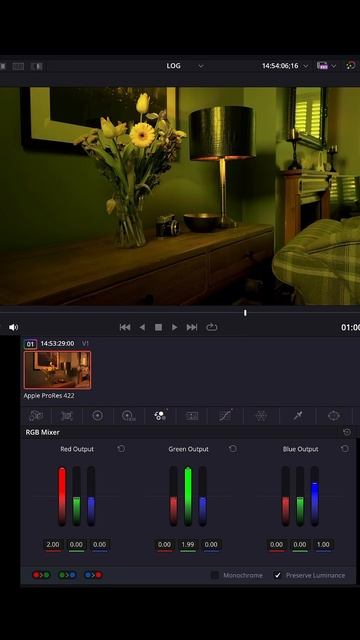Adjust red slider in Red Output
The image size is (360, 640).
[x=62, y=496]
